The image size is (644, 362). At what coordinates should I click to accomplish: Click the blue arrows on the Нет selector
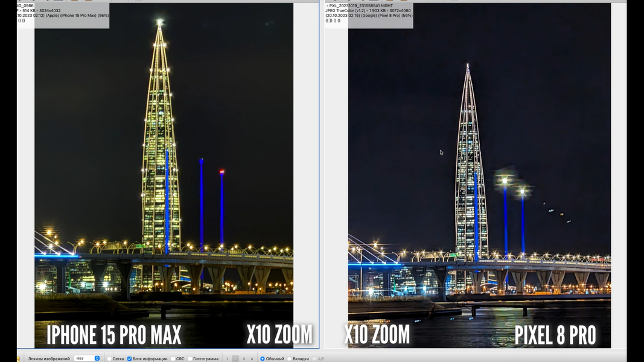pyautogui.click(x=97, y=358)
